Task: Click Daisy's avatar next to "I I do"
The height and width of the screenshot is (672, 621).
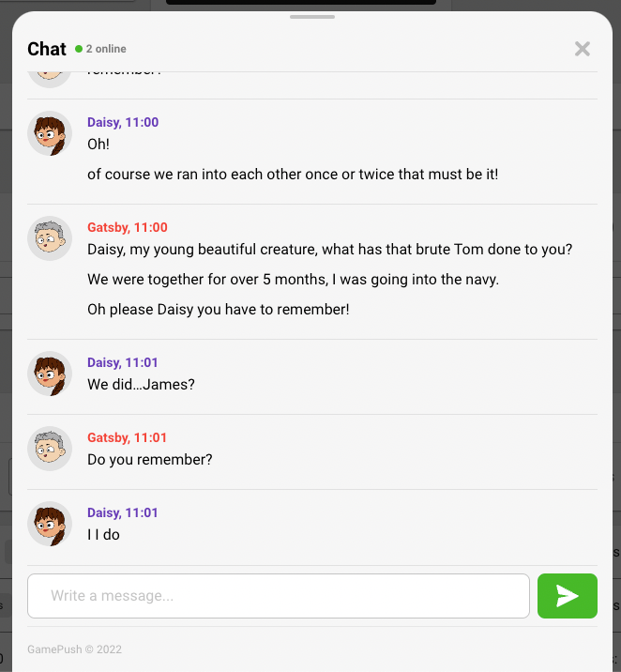Action: click(x=50, y=525)
